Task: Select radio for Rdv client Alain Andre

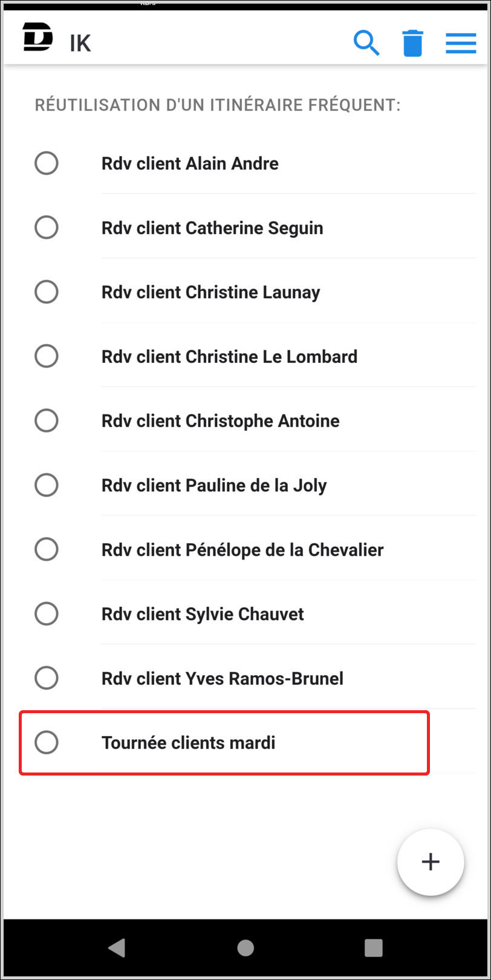Action: pyautogui.click(x=47, y=163)
